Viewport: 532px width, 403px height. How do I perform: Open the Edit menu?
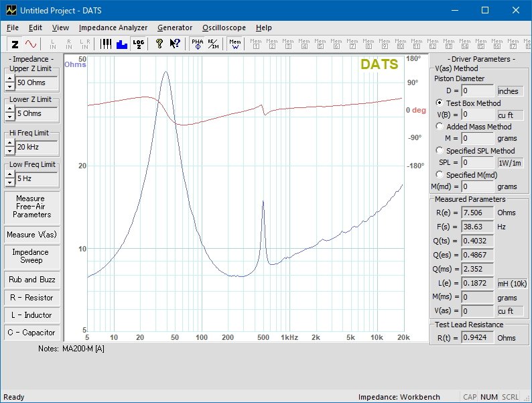coord(36,28)
